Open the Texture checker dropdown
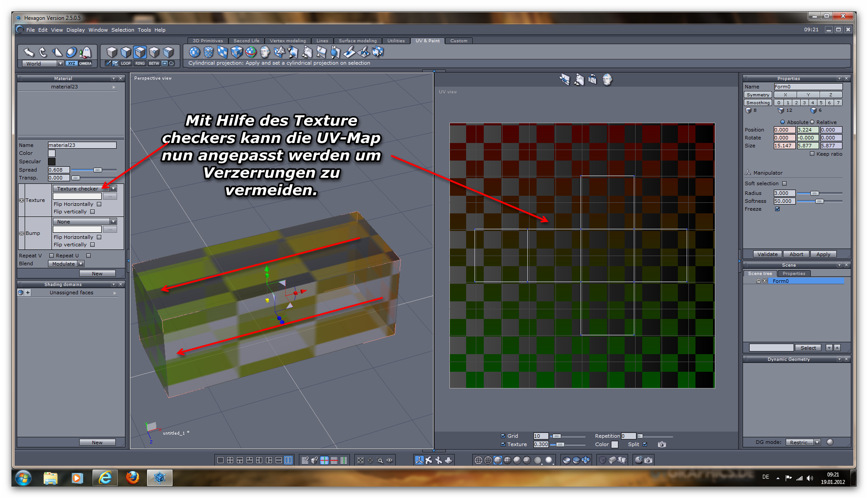This screenshot has height=498, width=868. click(114, 188)
